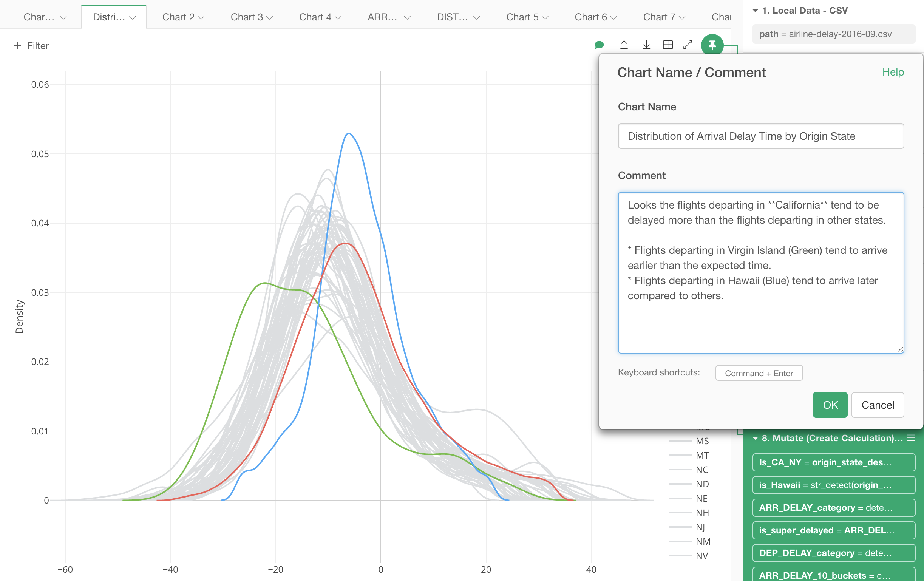Viewport: 924px width, 581px height.
Task: Click the green OK button
Action: 830,405
